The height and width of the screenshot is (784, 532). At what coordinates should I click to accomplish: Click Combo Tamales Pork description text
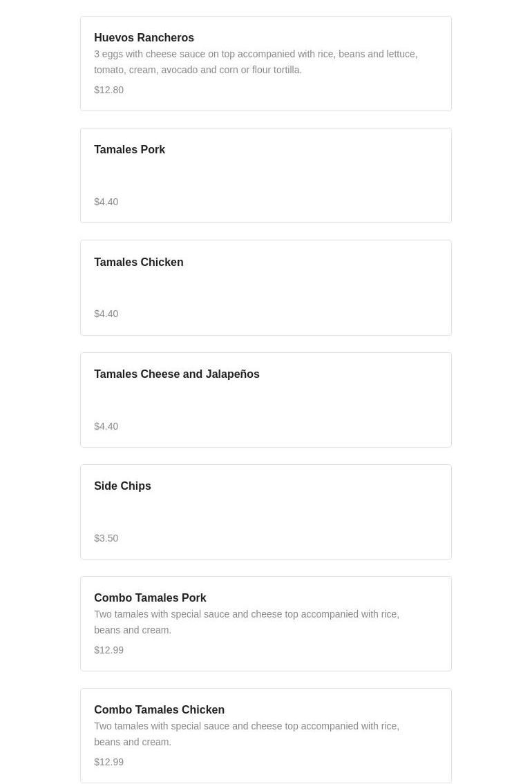(x=246, y=622)
